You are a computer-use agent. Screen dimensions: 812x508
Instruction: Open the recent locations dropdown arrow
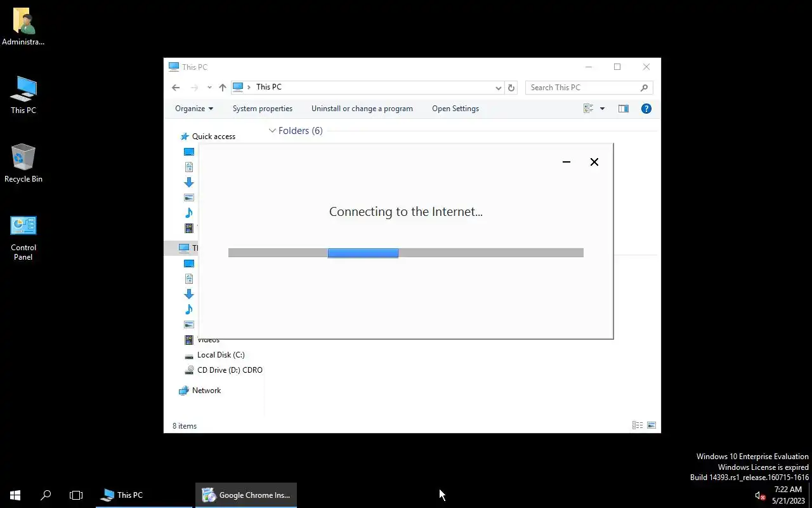[x=209, y=88]
